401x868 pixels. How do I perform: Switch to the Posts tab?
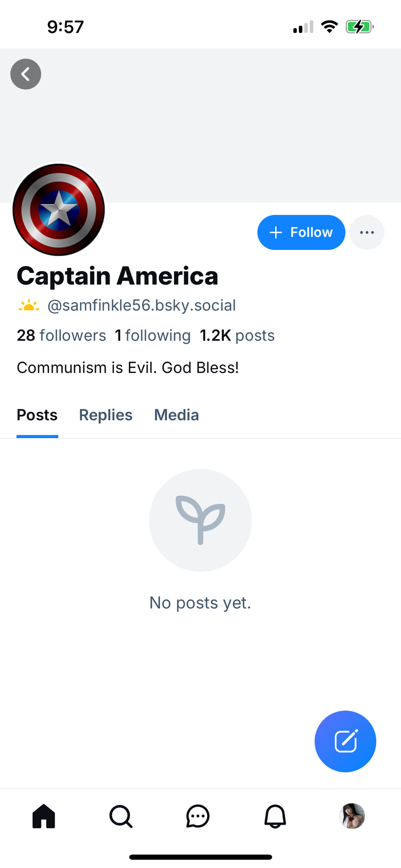click(37, 415)
